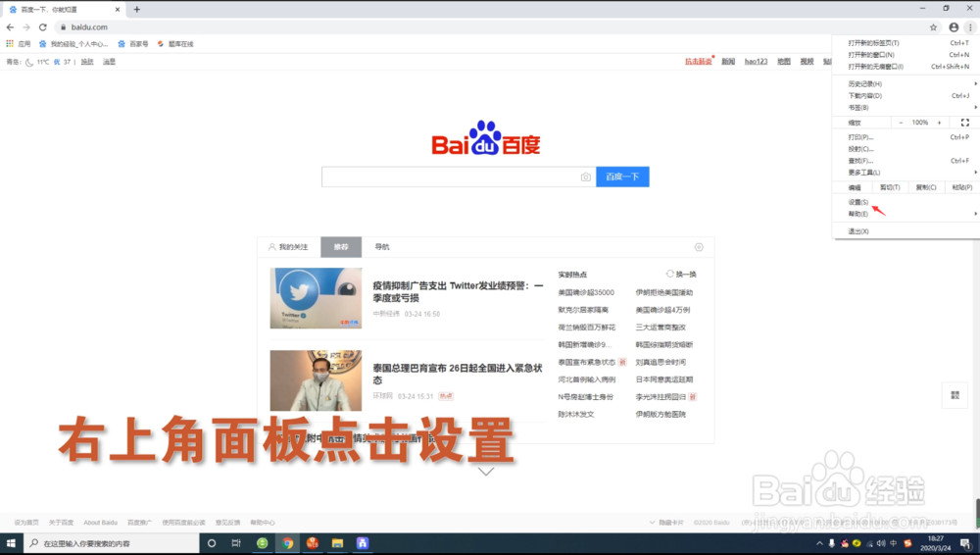
Task: Open the Thai prime minister thumbnail image
Action: click(x=316, y=380)
